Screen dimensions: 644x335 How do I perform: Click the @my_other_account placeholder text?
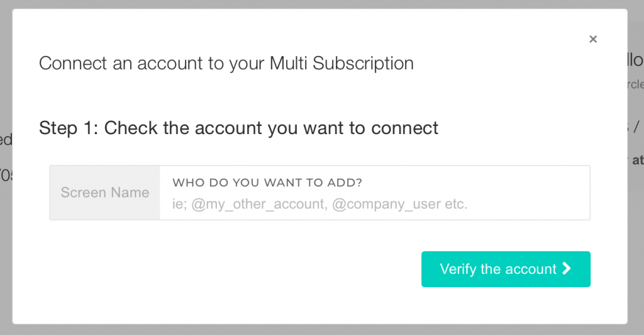coord(260,204)
